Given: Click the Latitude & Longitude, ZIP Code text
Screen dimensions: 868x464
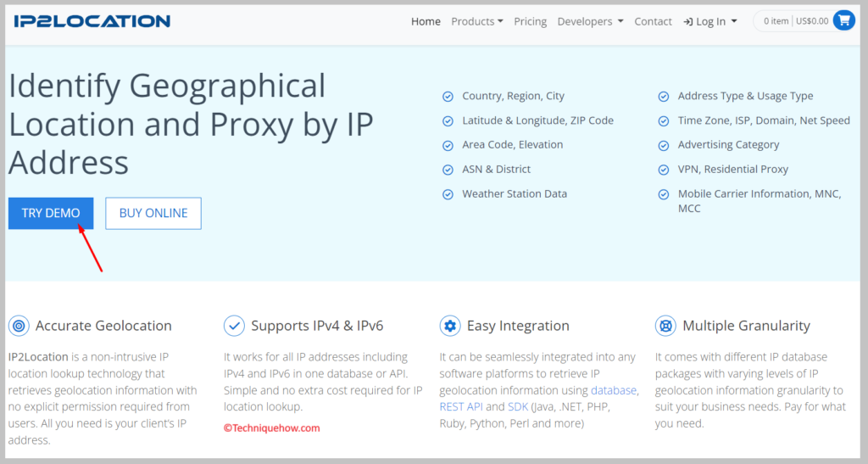Looking at the screenshot, I should (x=538, y=120).
